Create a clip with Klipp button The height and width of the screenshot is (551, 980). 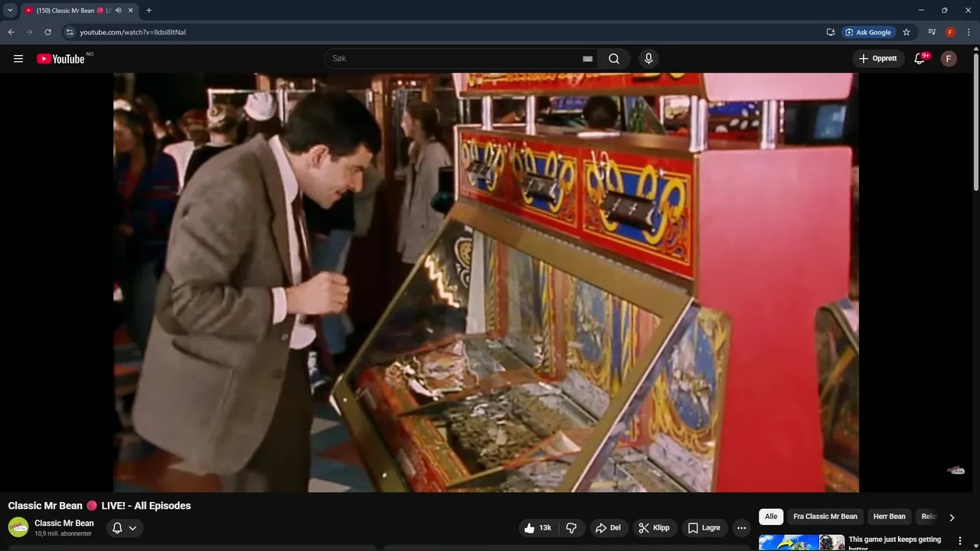coord(655,528)
